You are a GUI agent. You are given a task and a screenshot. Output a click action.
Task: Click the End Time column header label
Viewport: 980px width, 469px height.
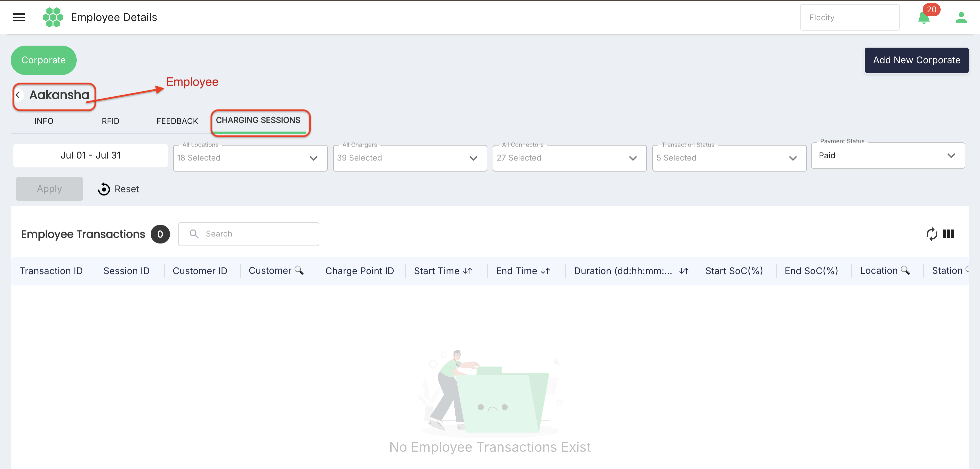pos(516,270)
